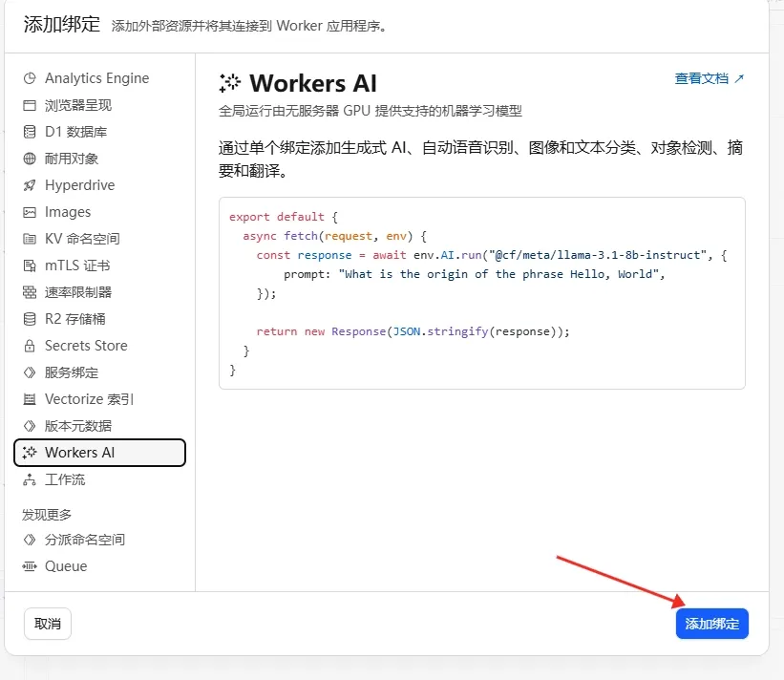Click the rate limiter icon
Screen dimensions: 784x680
(x=30, y=292)
